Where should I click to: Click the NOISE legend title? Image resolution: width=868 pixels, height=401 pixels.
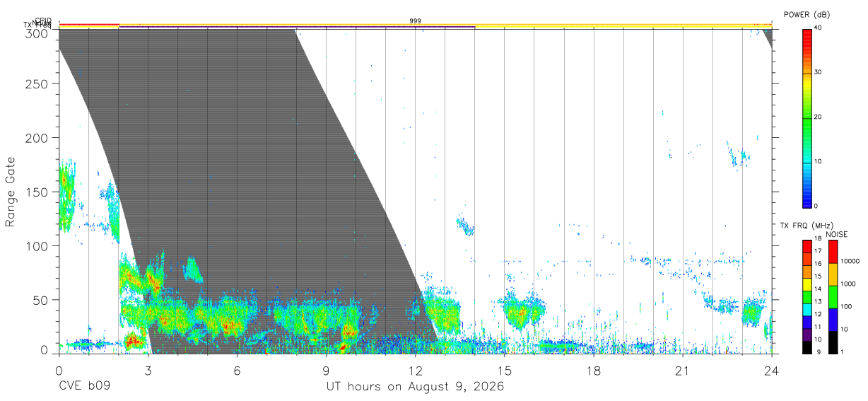[837, 234]
